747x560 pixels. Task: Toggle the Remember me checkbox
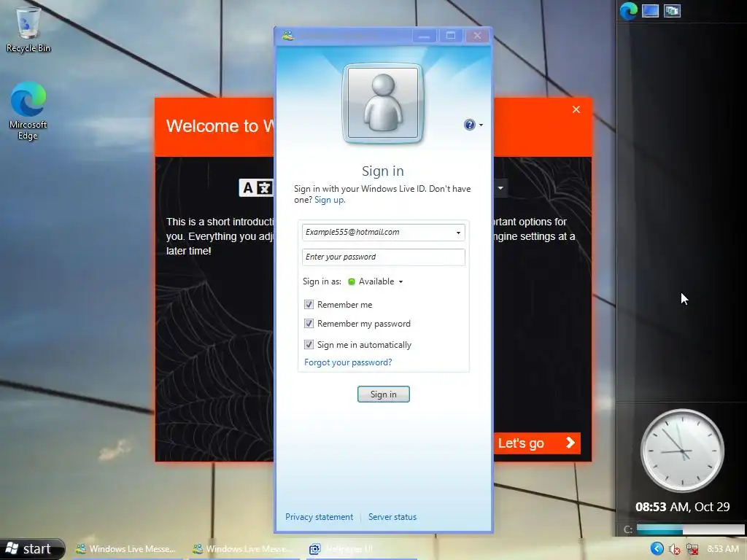click(309, 305)
